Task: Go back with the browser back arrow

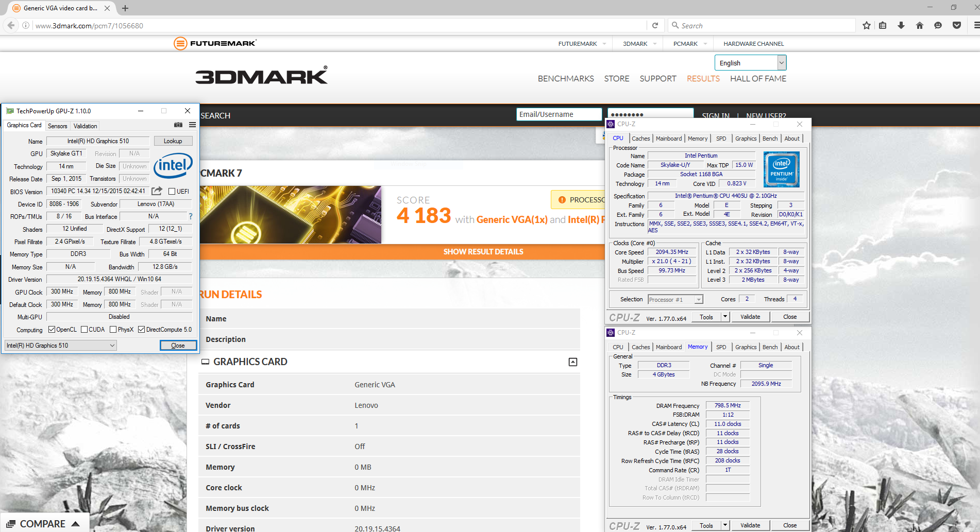Action: [x=11, y=25]
